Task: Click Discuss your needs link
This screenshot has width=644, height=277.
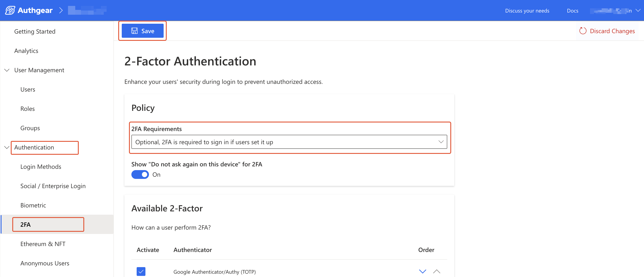Action: coord(527,11)
